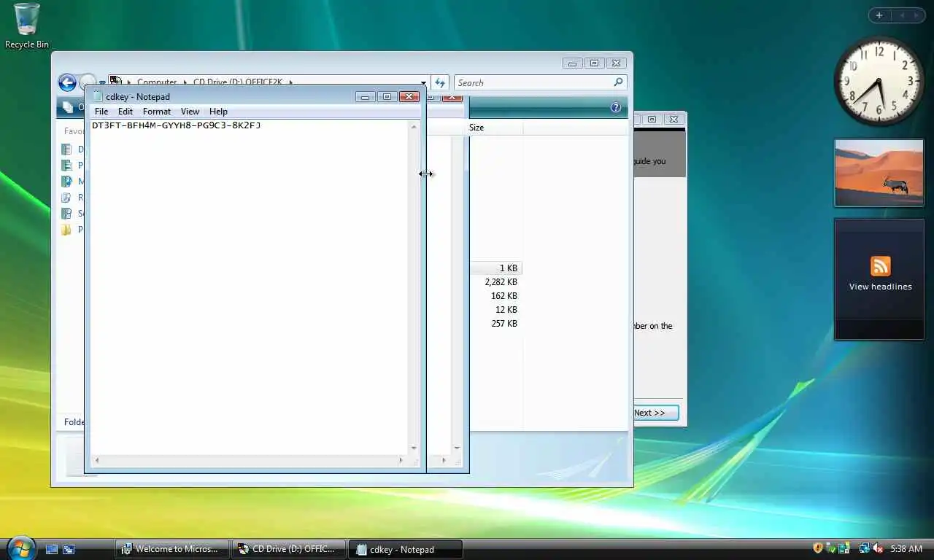934x560 pixels.
Task: Click Switch between windows Quick Launch icon
Action: pyautogui.click(x=69, y=549)
